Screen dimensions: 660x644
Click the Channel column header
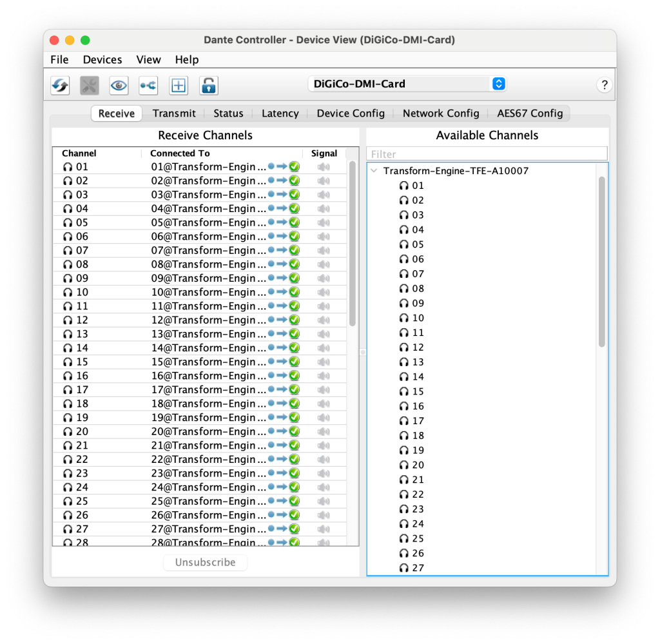[79, 153]
